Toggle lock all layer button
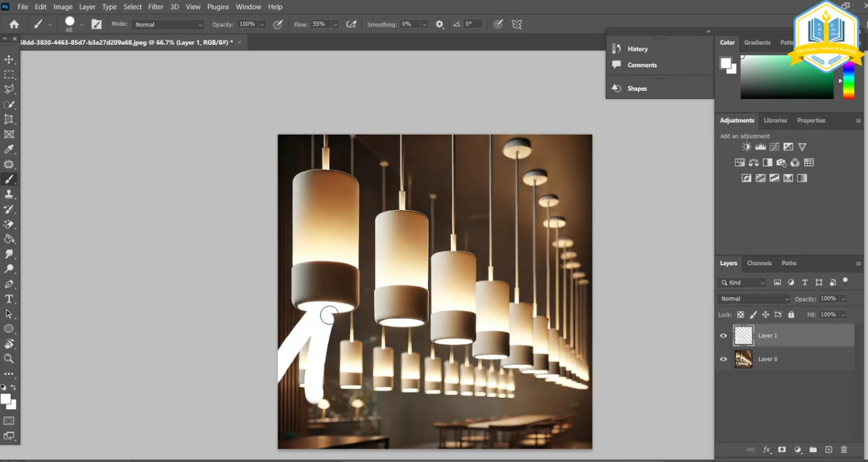 pyautogui.click(x=791, y=315)
